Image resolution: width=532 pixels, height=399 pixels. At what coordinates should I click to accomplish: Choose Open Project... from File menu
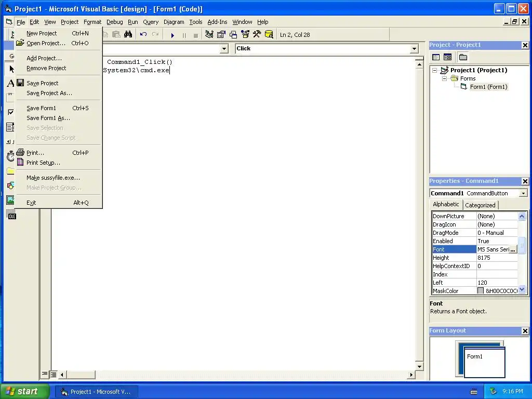tap(58, 43)
